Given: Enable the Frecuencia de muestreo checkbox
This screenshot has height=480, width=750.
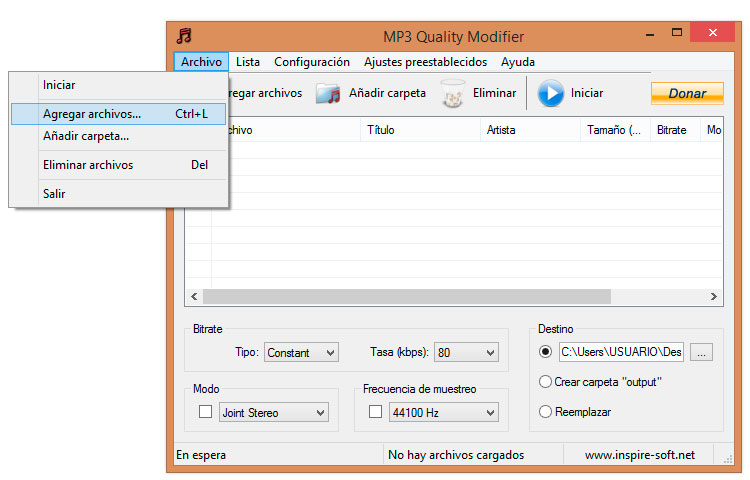Looking at the screenshot, I should point(375,412).
